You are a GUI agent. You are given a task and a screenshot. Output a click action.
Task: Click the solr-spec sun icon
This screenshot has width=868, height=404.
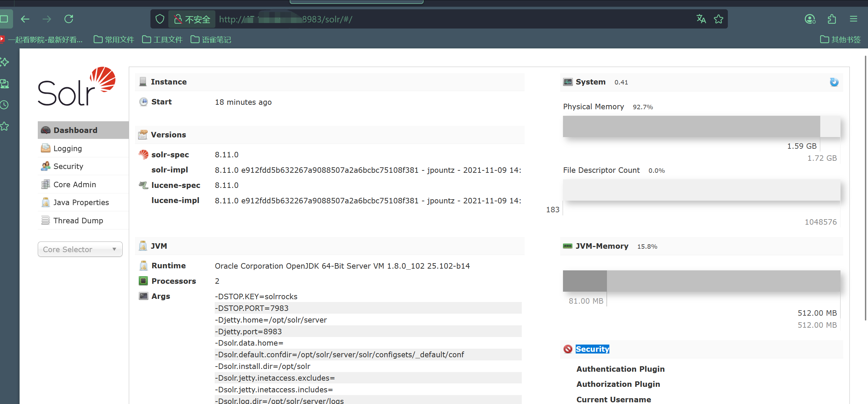143,155
